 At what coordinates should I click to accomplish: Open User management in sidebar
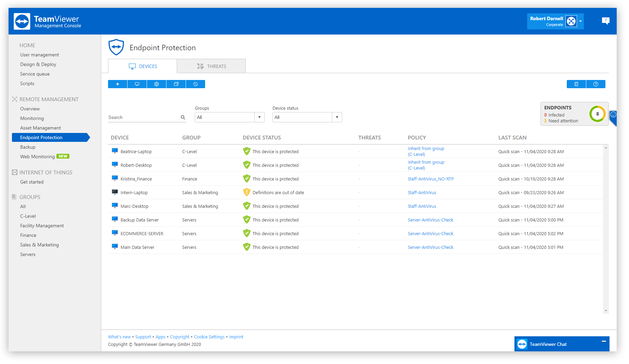39,55
